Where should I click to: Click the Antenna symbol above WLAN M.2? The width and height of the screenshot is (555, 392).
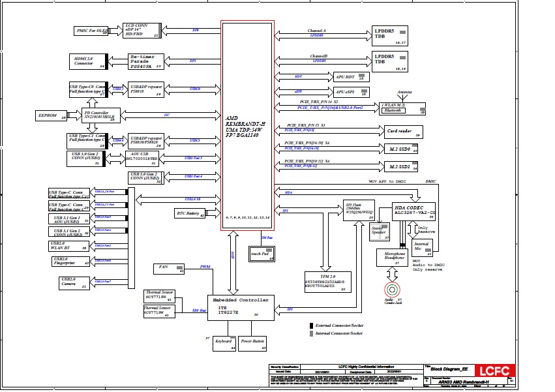click(x=403, y=97)
